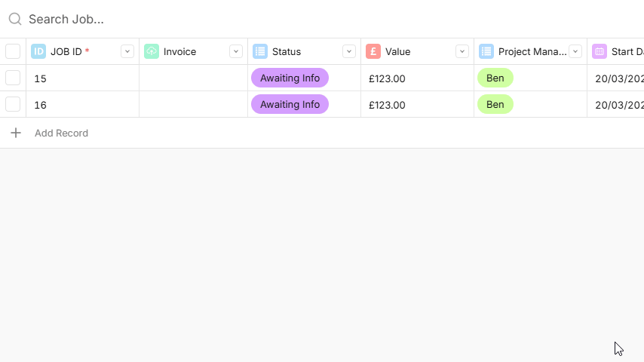Click the Status list column icon
The width and height of the screenshot is (644, 362).
point(260,51)
